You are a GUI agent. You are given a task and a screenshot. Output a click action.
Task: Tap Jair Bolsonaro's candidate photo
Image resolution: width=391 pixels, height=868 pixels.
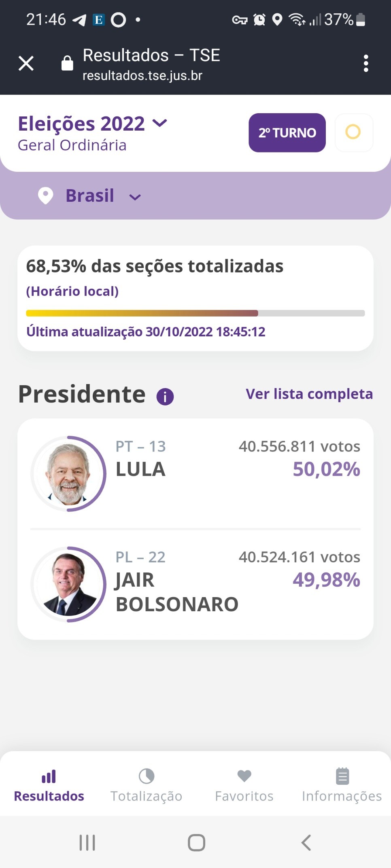68,584
